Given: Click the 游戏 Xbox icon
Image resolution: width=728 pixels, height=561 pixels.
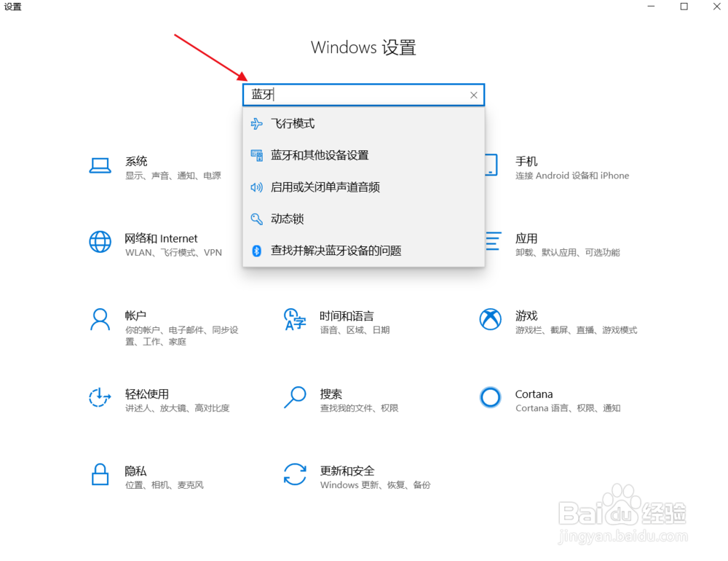Looking at the screenshot, I should coord(491,318).
